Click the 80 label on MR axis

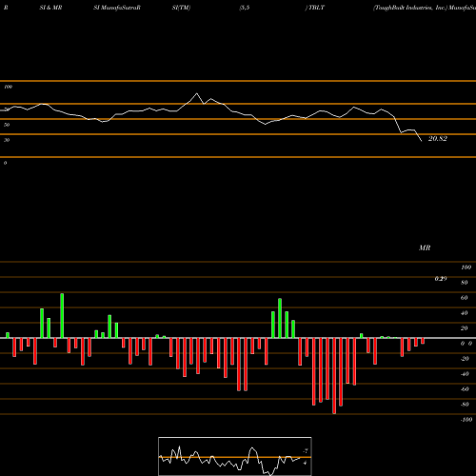[x=465, y=283]
